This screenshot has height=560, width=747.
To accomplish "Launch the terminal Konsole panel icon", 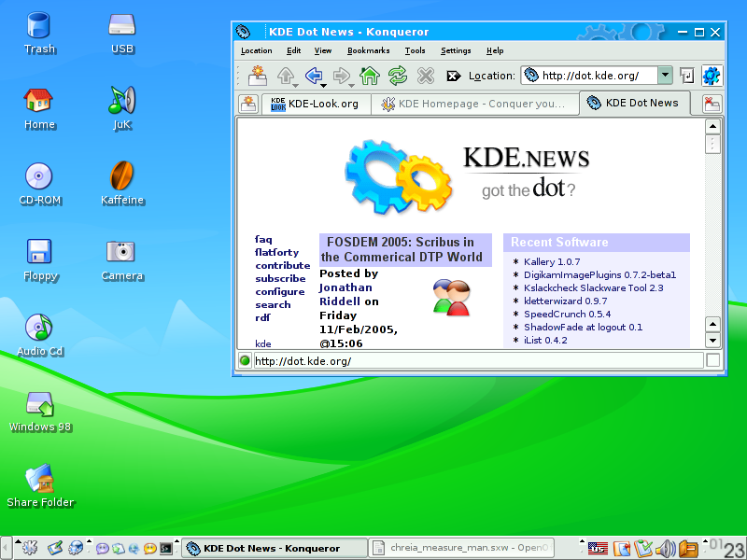I will tap(166, 549).
